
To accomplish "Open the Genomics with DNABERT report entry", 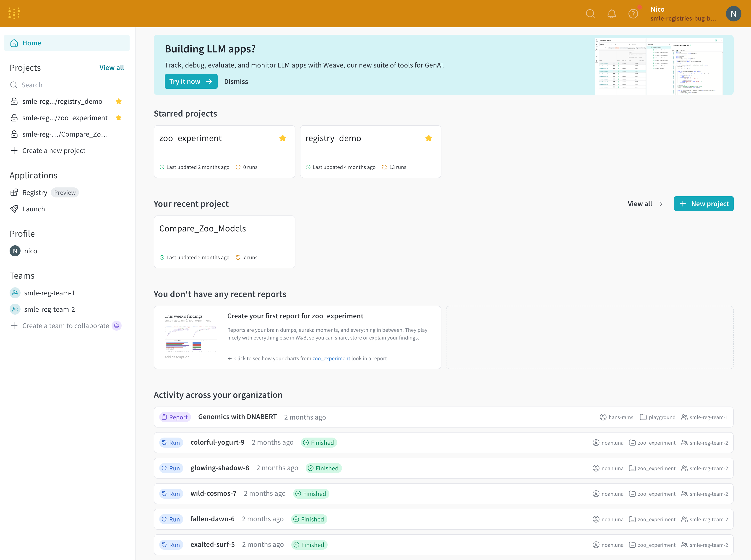I will 237,417.
